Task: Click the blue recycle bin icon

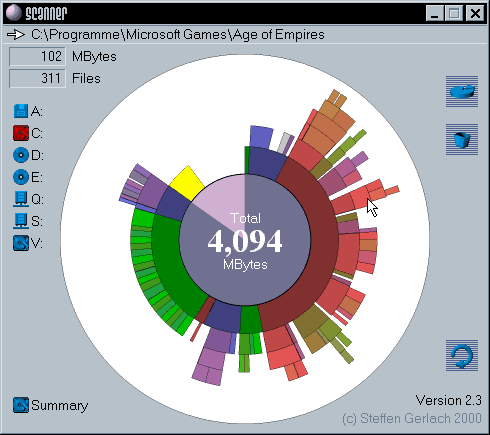Action: click(462, 139)
